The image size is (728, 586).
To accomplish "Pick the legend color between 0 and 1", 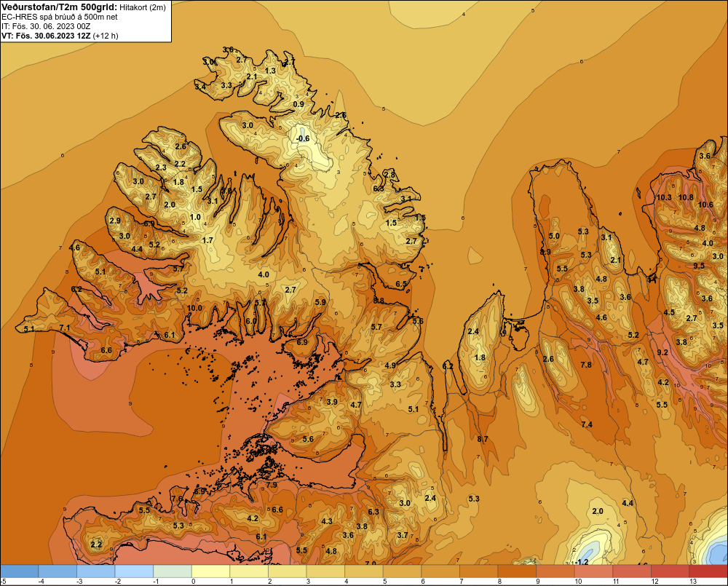I will 211,571.
